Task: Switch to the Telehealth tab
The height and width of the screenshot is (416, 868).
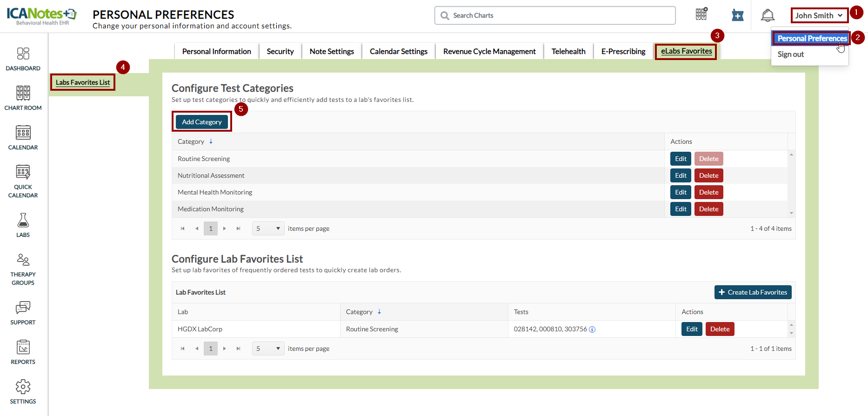Action: pos(568,51)
